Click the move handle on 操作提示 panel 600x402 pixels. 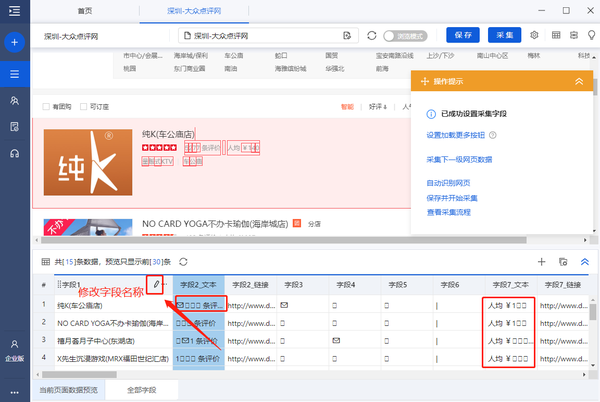[424, 81]
